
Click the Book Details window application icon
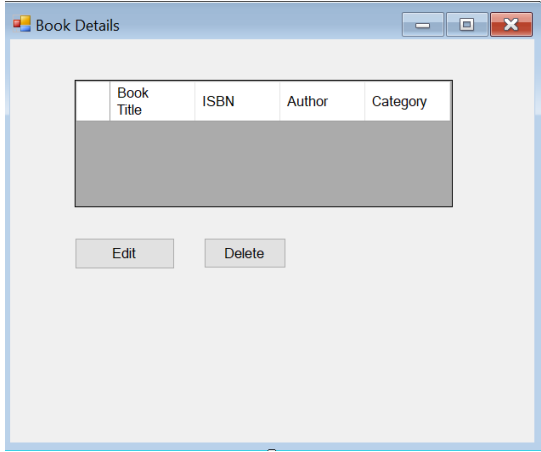pos(22,24)
